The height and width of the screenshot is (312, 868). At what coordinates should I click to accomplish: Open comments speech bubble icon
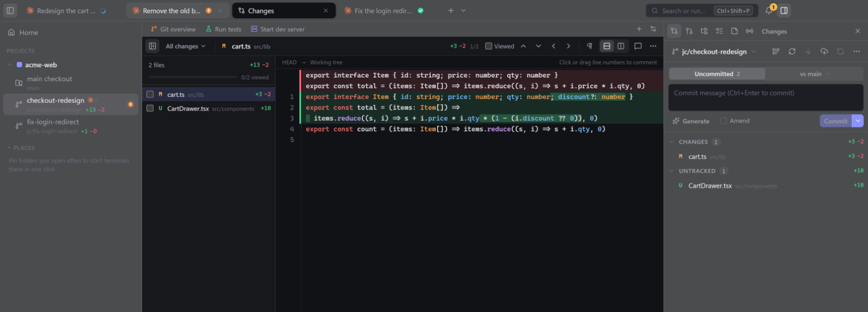click(638, 46)
